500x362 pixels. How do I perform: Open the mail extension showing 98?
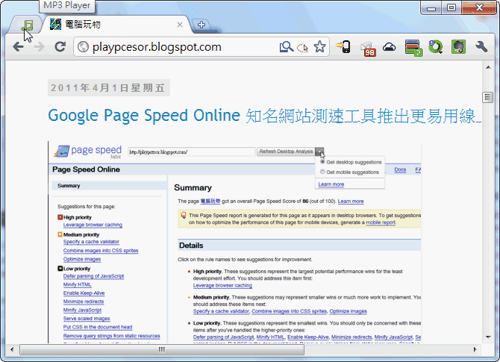[x=368, y=48]
